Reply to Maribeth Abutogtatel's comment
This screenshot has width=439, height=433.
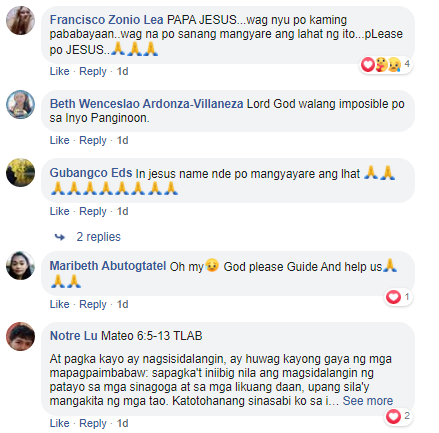pos(93,304)
